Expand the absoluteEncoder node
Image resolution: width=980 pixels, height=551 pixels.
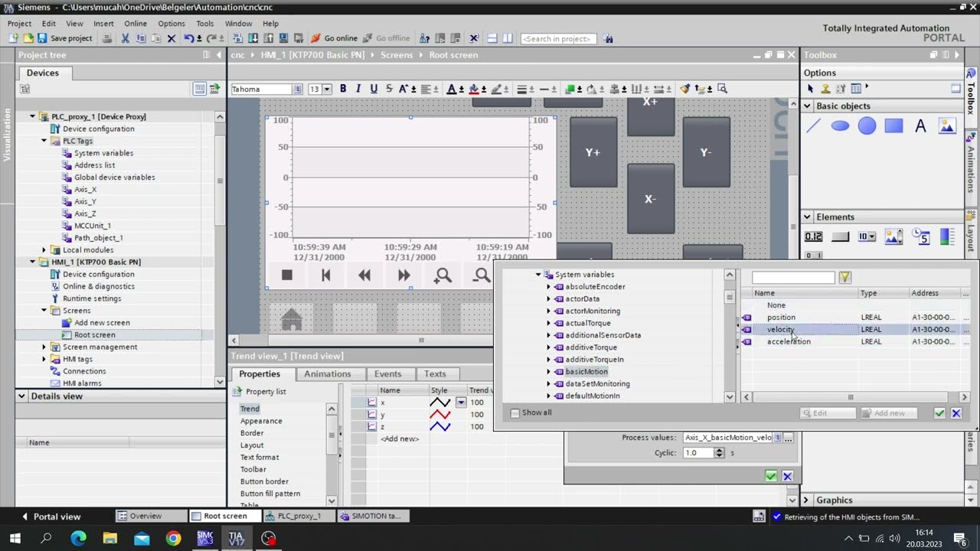pos(548,286)
